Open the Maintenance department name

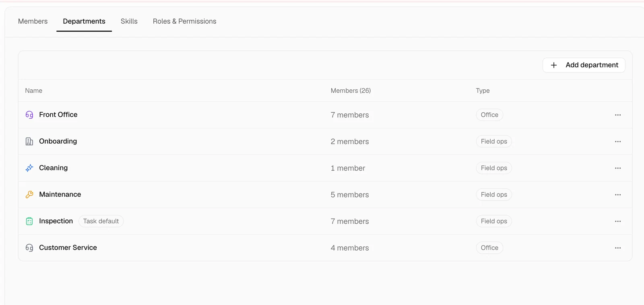pyautogui.click(x=60, y=194)
